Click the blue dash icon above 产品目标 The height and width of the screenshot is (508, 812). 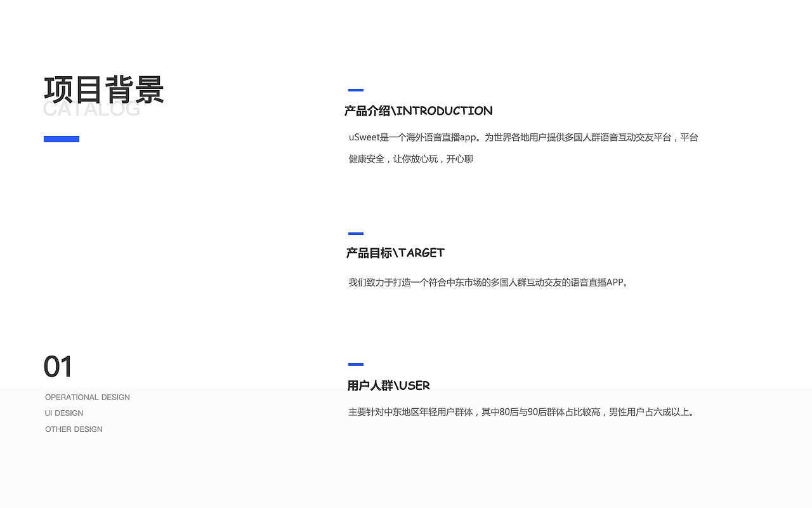coord(355,233)
